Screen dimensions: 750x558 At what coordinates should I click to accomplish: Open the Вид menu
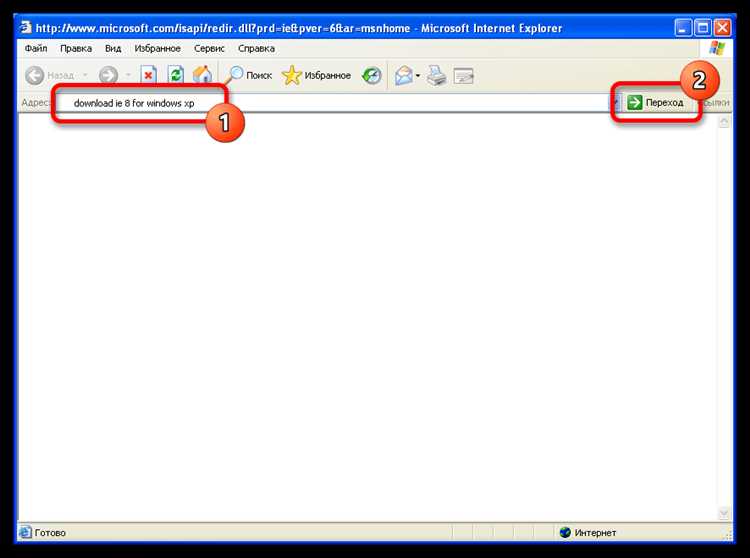pos(112,48)
